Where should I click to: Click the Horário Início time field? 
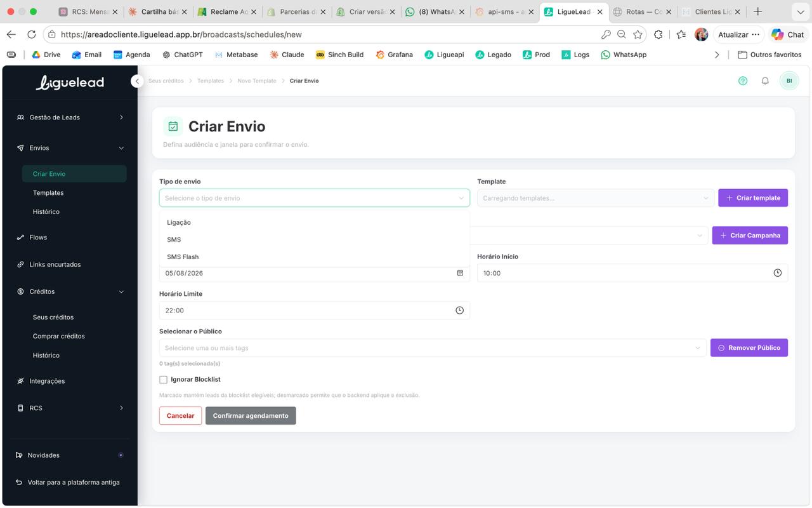click(x=632, y=273)
